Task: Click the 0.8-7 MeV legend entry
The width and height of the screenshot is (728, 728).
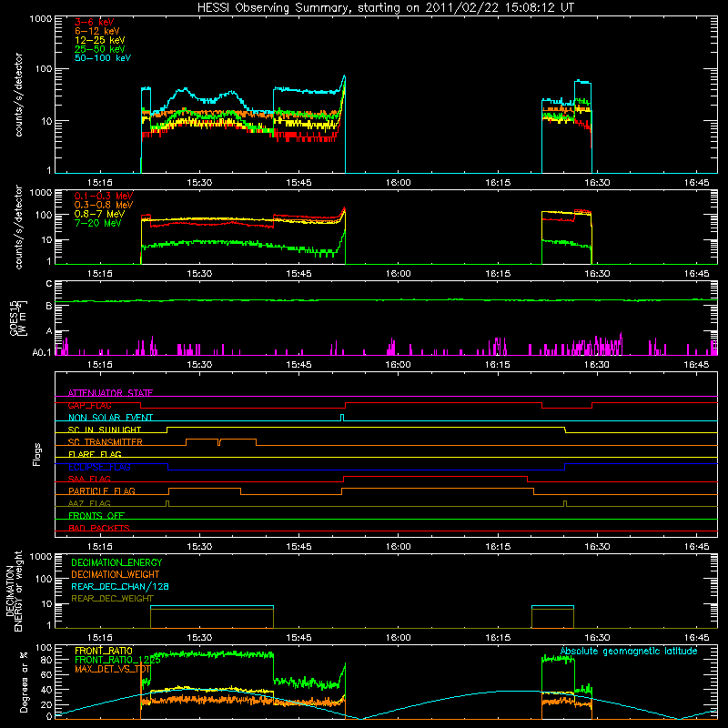Action: pos(100,214)
